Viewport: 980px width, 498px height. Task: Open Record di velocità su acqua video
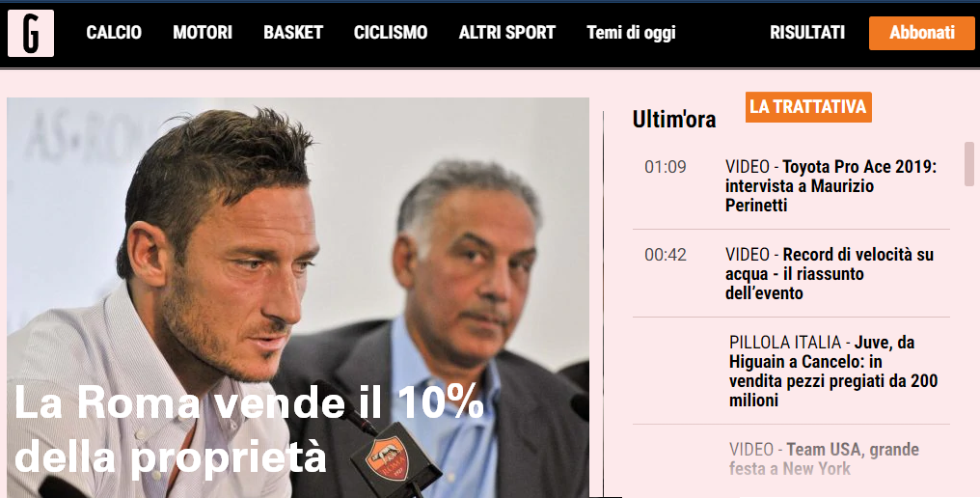[x=830, y=273]
